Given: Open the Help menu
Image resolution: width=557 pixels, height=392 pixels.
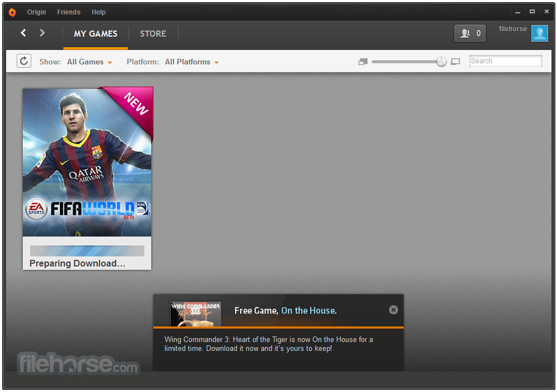Looking at the screenshot, I should (x=98, y=12).
